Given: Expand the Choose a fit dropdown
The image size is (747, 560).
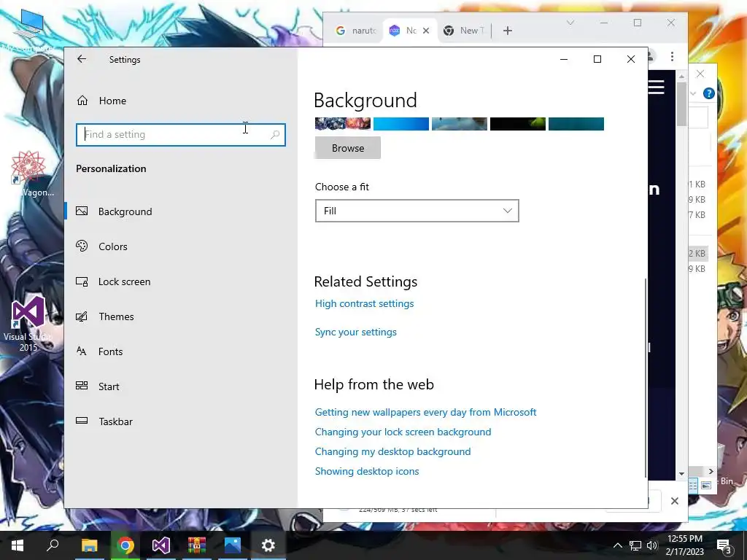Looking at the screenshot, I should [x=417, y=211].
